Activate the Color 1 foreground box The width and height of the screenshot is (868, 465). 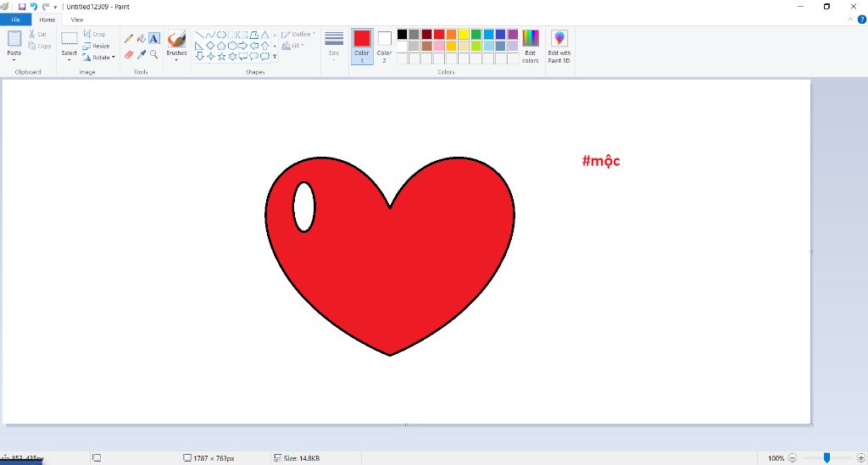[362, 47]
